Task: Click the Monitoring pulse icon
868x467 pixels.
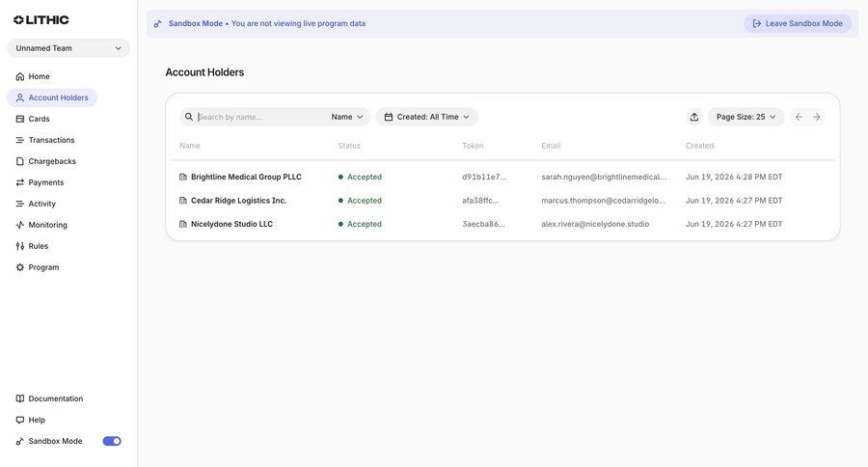Action: pyautogui.click(x=20, y=225)
